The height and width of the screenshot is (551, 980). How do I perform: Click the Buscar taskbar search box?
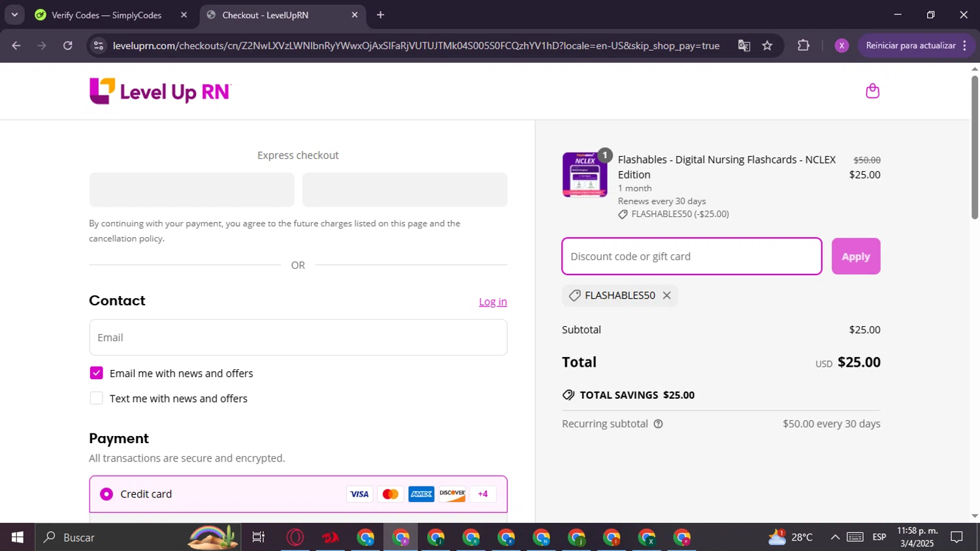point(138,537)
